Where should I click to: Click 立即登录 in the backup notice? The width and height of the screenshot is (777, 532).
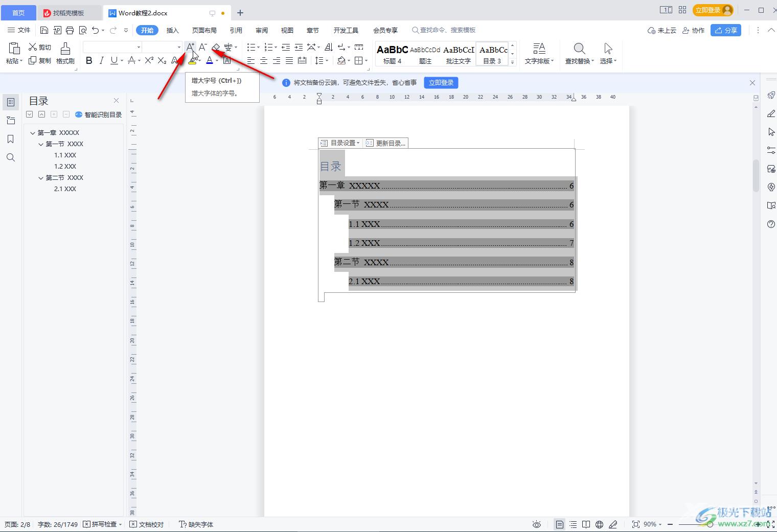coord(441,82)
